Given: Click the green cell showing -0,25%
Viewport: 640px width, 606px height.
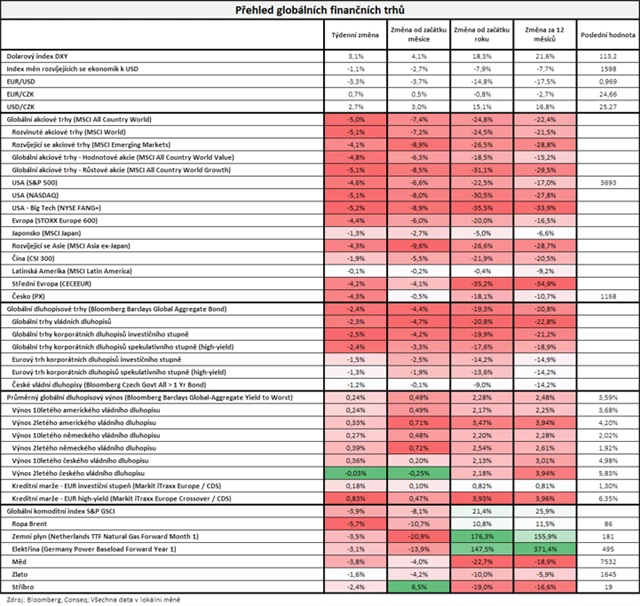Looking at the screenshot, I should point(416,472).
